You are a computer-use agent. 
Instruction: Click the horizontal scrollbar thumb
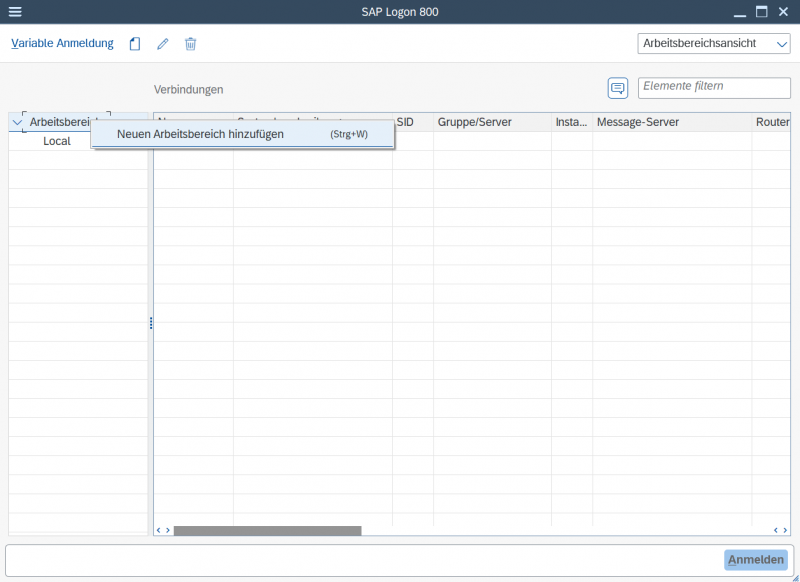pos(267,530)
